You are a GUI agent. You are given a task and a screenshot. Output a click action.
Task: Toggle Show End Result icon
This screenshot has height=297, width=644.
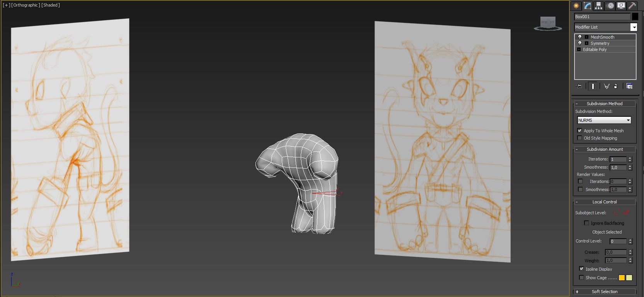pyautogui.click(x=593, y=86)
